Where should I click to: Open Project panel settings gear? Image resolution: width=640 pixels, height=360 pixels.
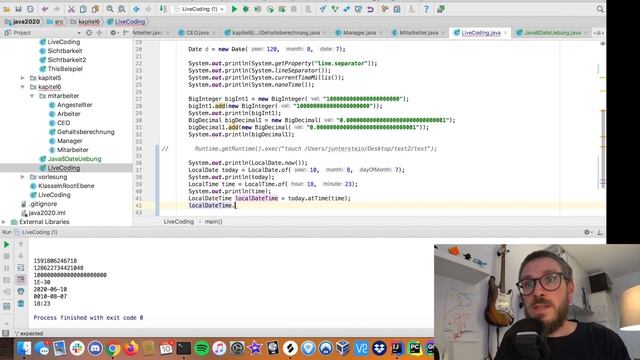113,33
